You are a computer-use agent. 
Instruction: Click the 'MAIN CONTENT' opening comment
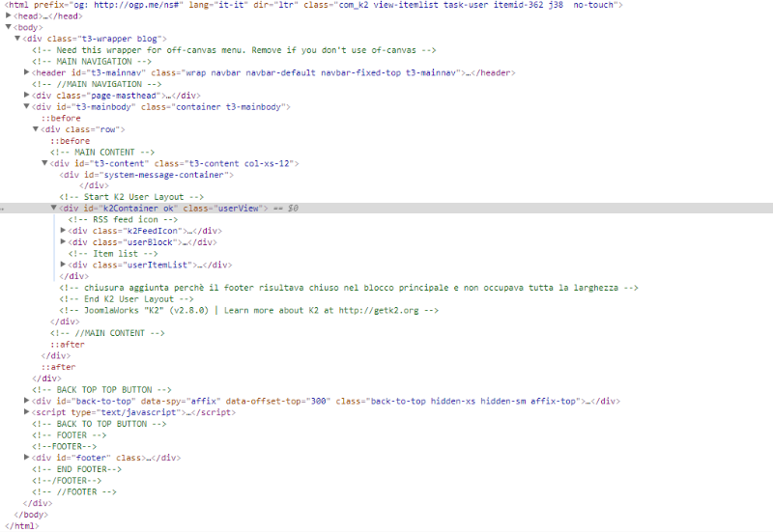click(102, 153)
